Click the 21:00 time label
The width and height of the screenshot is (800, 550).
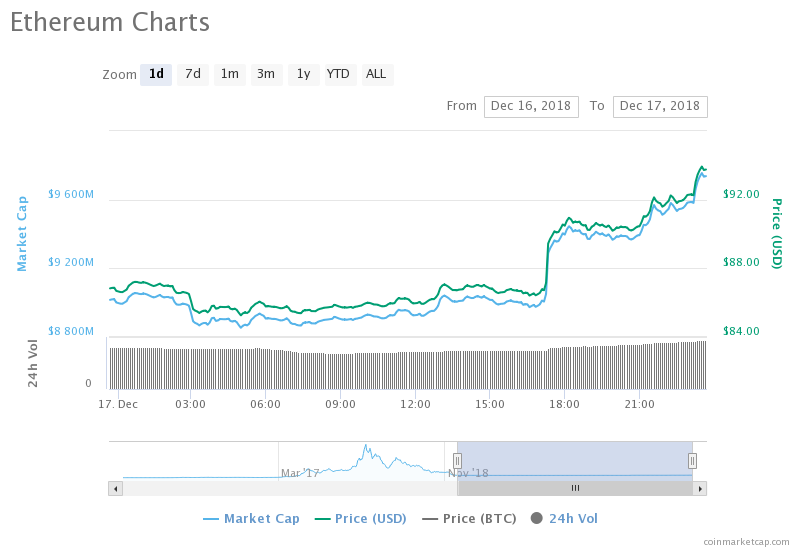pyautogui.click(x=639, y=404)
